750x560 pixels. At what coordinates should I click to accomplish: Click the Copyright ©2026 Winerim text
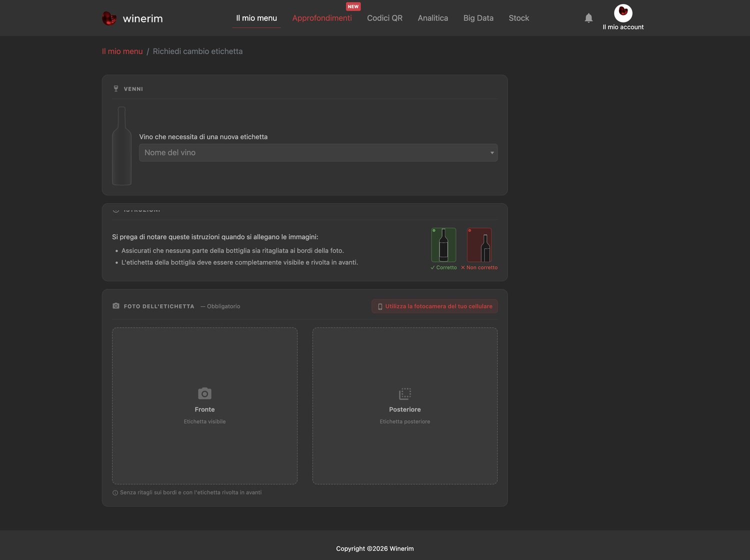click(375, 549)
